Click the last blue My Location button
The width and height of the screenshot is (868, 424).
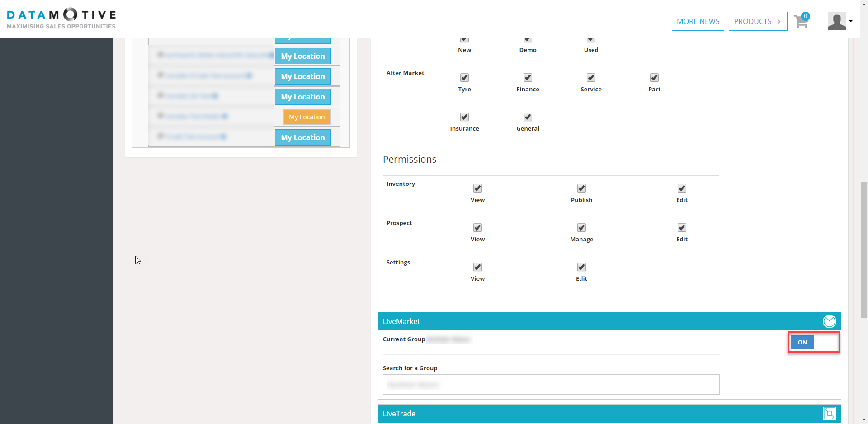pos(303,137)
